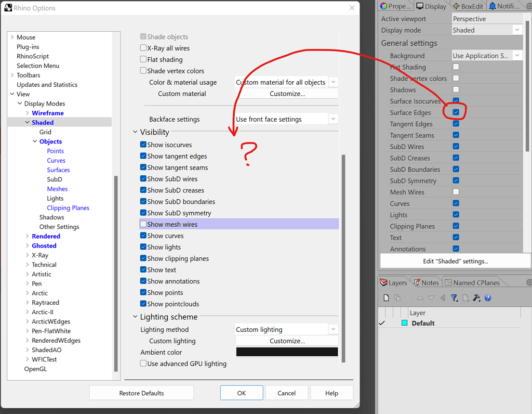Screen dimensions: 532x414
Task: Select the copy layer icon
Action: (397, 297)
